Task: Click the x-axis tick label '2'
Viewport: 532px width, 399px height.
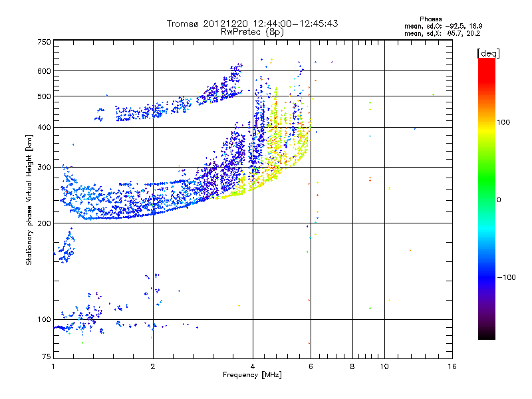Action: [153, 366]
